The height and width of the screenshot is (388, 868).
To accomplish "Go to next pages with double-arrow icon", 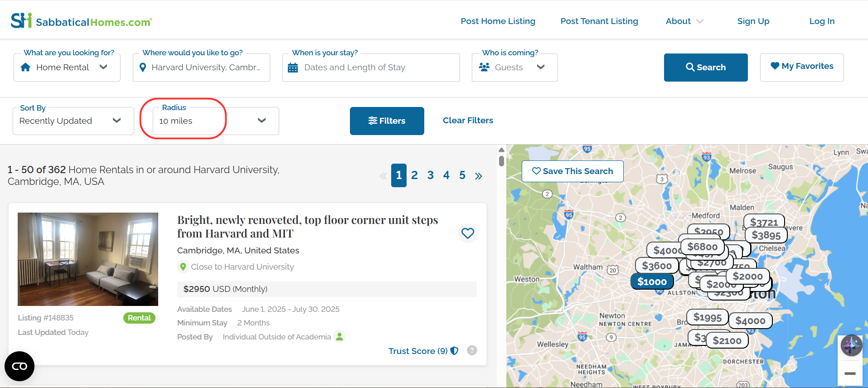I will pyautogui.click(x=479, y=176).
